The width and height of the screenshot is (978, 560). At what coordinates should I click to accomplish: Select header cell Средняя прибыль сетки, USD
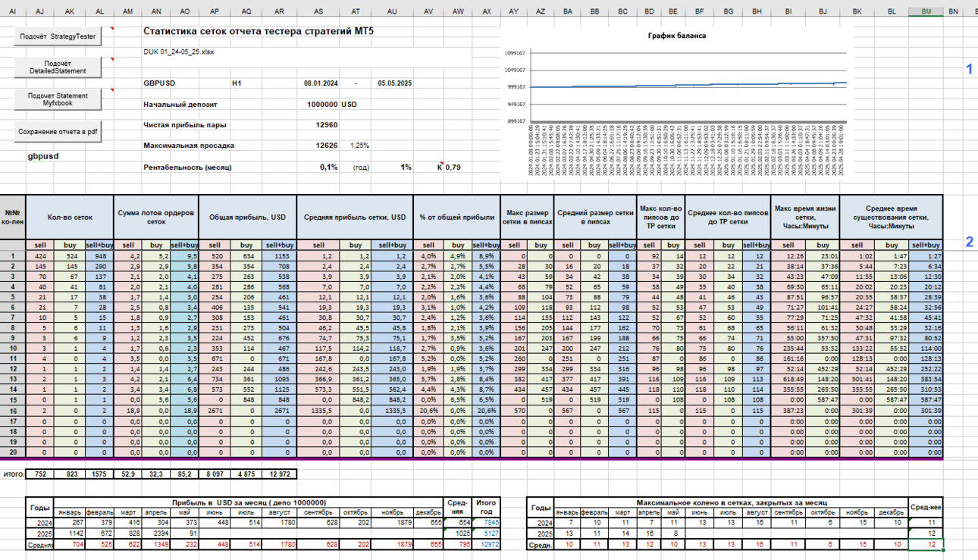[x=353, y=217]
